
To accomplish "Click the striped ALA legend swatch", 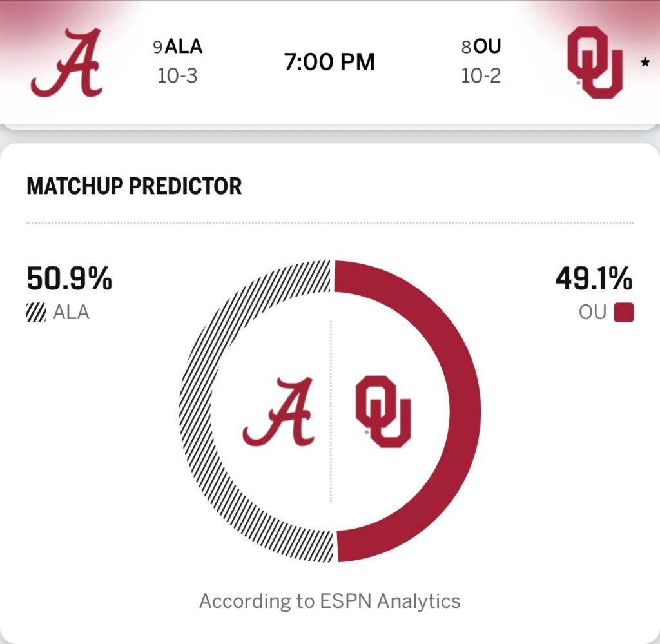I will (36, 313).
